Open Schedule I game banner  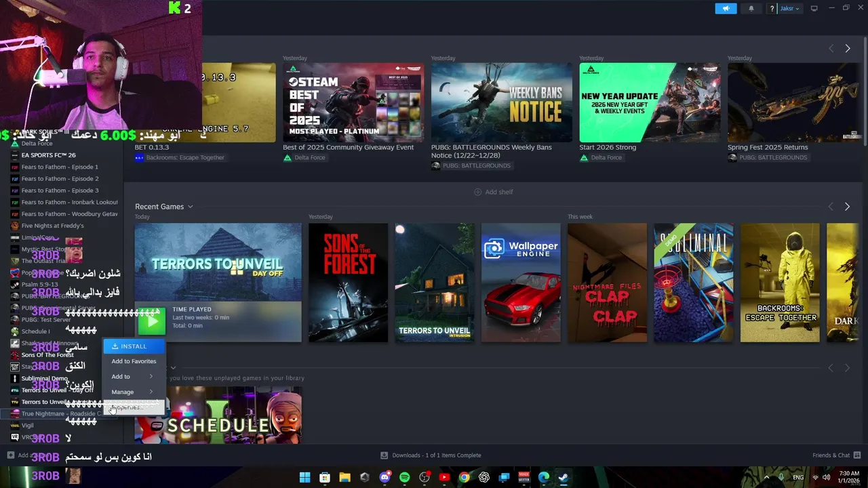[218, 415]
